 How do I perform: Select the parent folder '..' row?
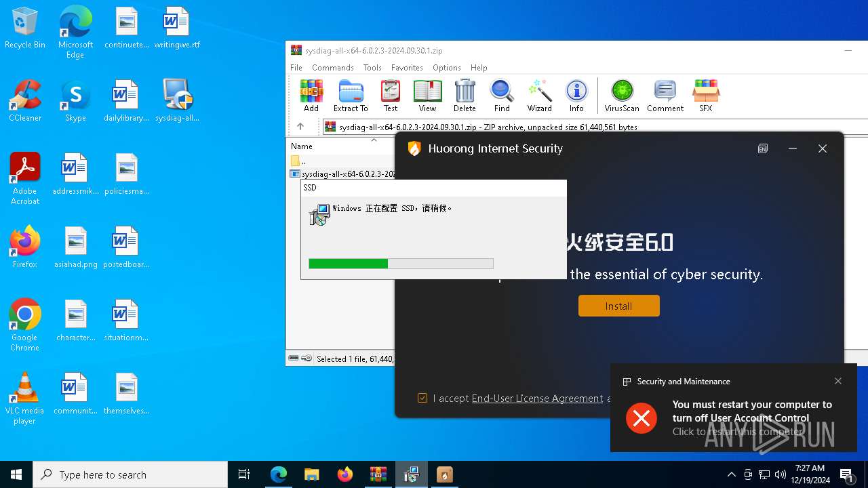[x=341, y=161]
